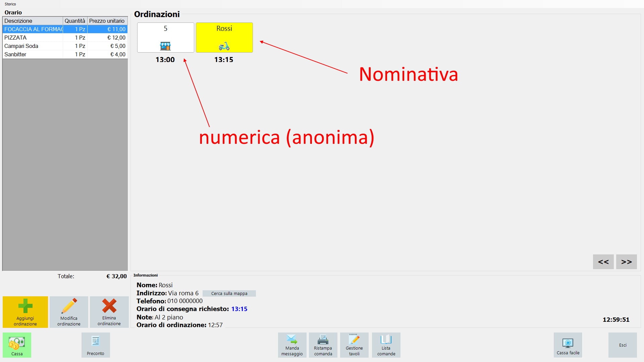Open Gestione tavoli notepad button

(x=354, y=345)
